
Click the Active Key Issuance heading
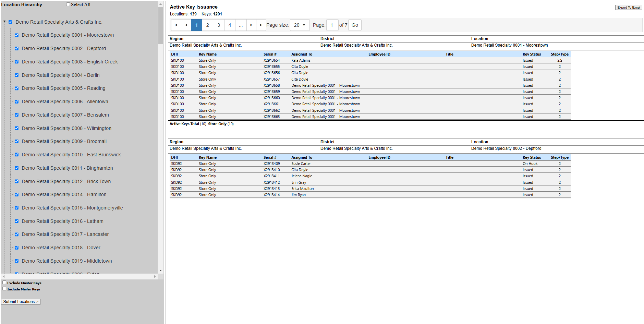[x=194, y=7]
